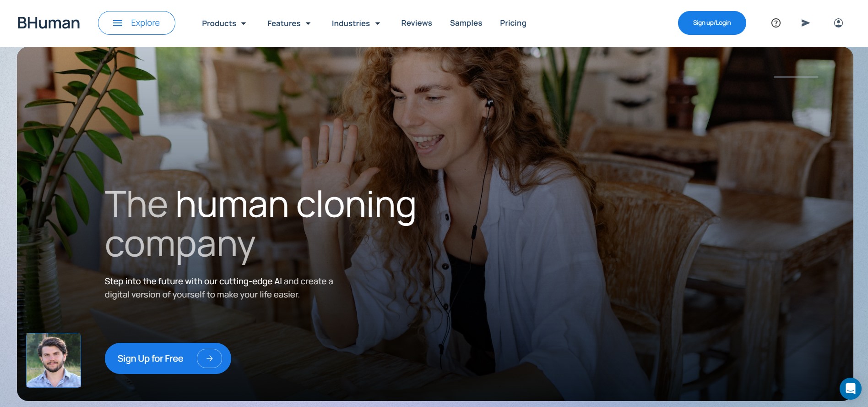Click the hero heading 'The human cloning company'
The width and height of the screenshot is (868, 407).
(260, 225)
